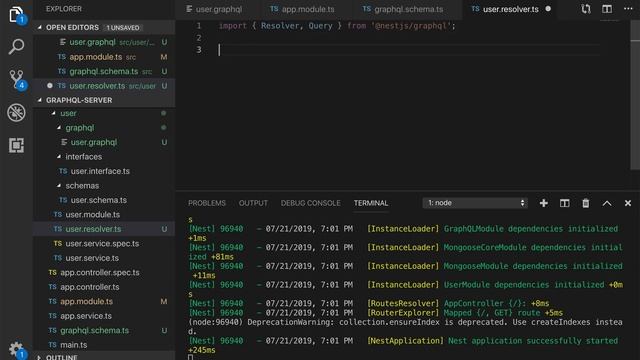This screenshot has height=360, width=640.
Task: Open app.service.ts in the file tree
Action: 104,316
